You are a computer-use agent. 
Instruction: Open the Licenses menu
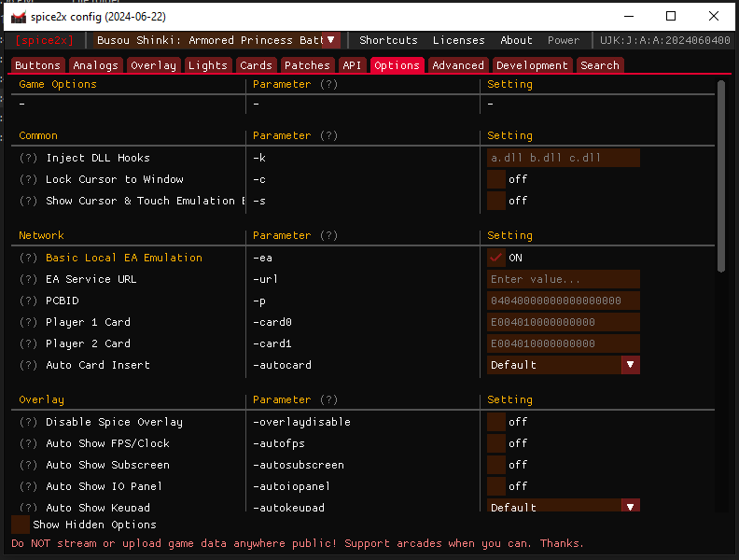point(458,40)
